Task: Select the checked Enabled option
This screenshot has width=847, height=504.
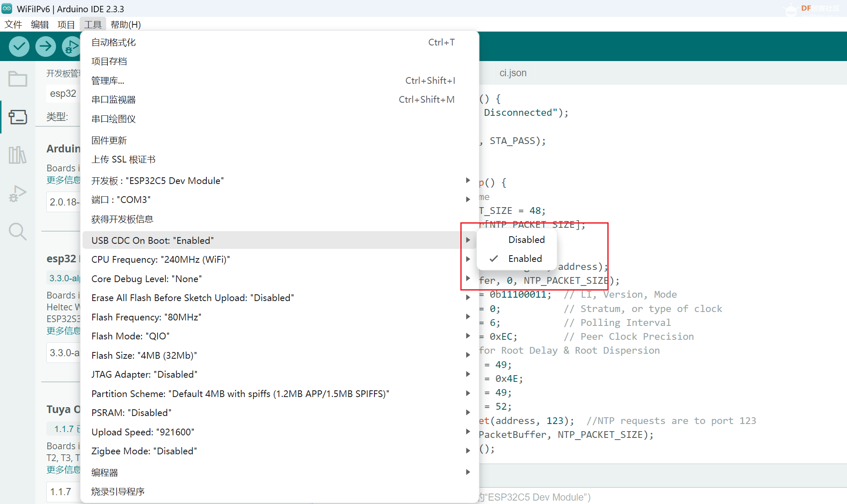Action: (525, 259)
